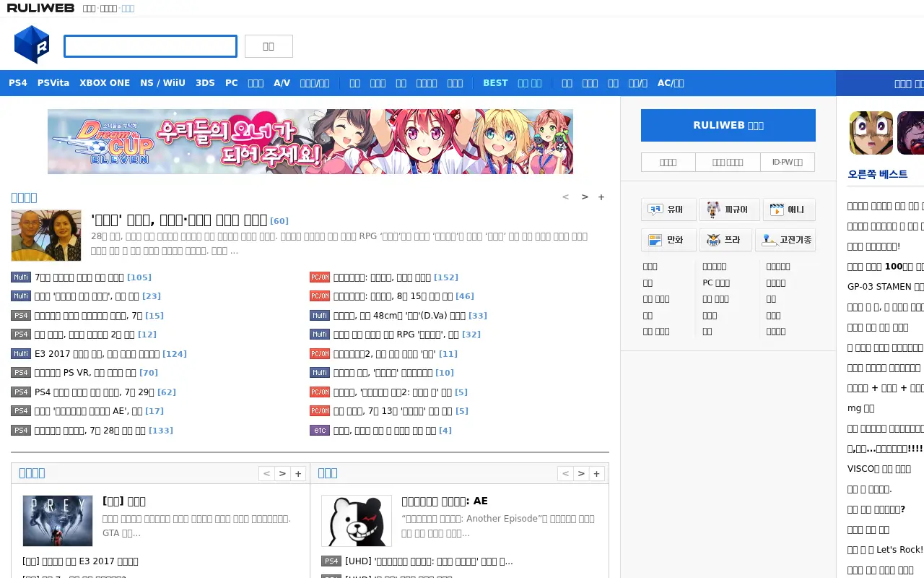Open the PS4 menu in navigation bar
This screenshot has height=578, width=924.
[18, 83]
